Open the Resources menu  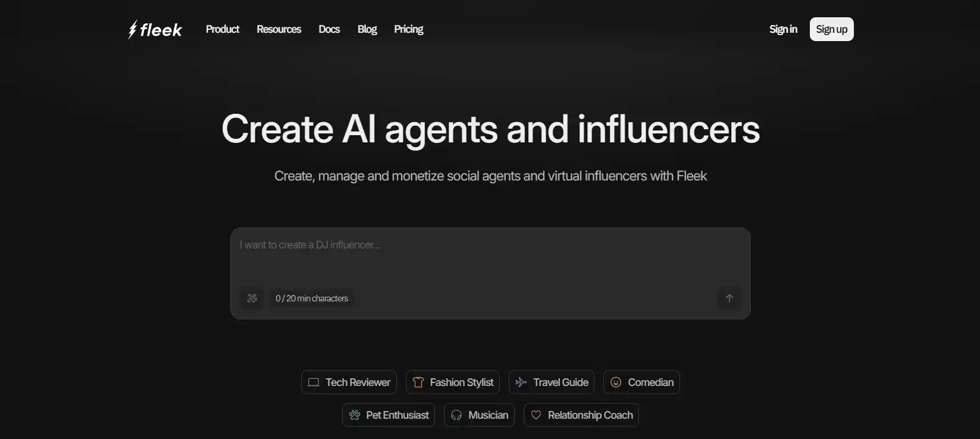tap(279, 29)
